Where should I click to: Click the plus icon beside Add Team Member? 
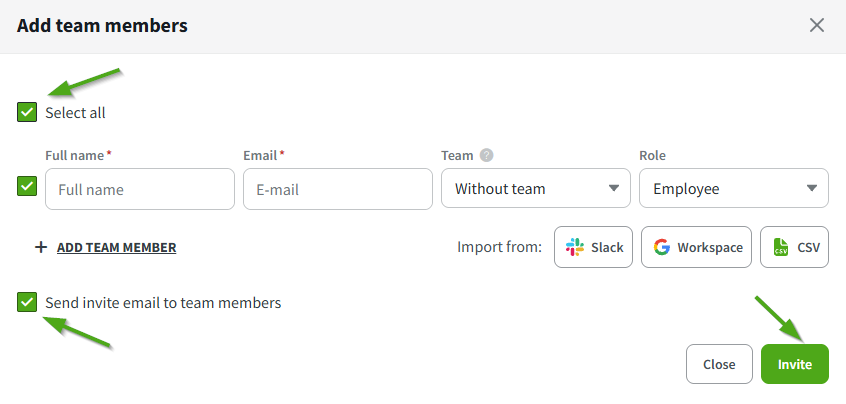[41, 247]
